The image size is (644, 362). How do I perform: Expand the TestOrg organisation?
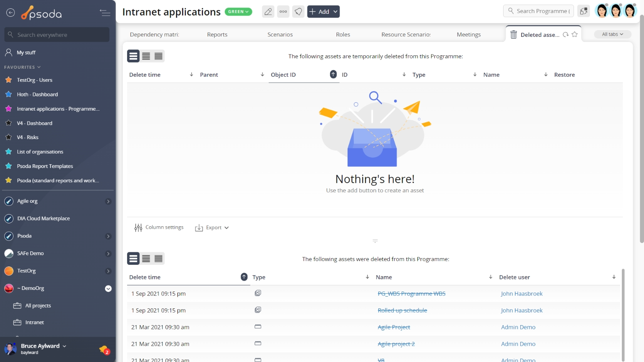pyautogui.click(x=108, y=271)
